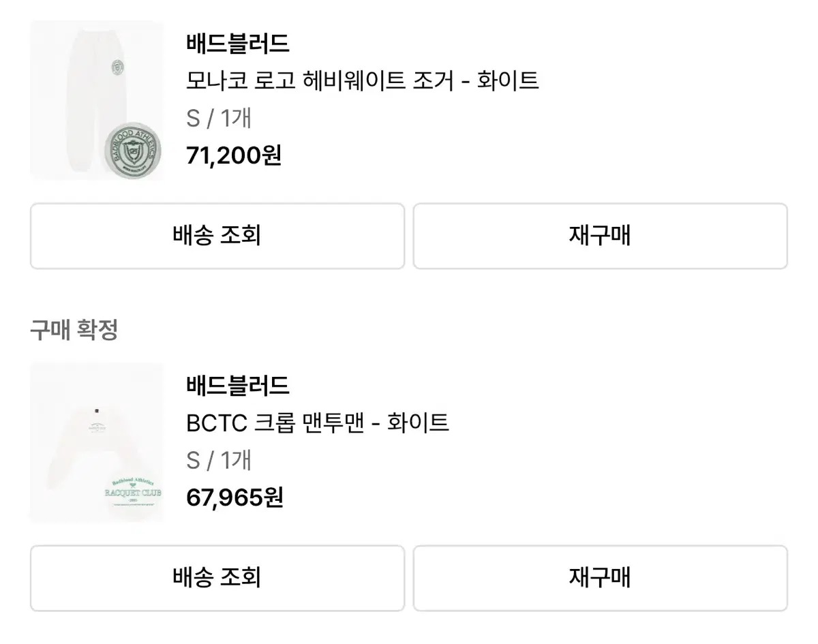The height and width of the screenshot is (644, 818).
Task: Repurchase the Monaco logo heavyweight jogger
Action: 600,236
